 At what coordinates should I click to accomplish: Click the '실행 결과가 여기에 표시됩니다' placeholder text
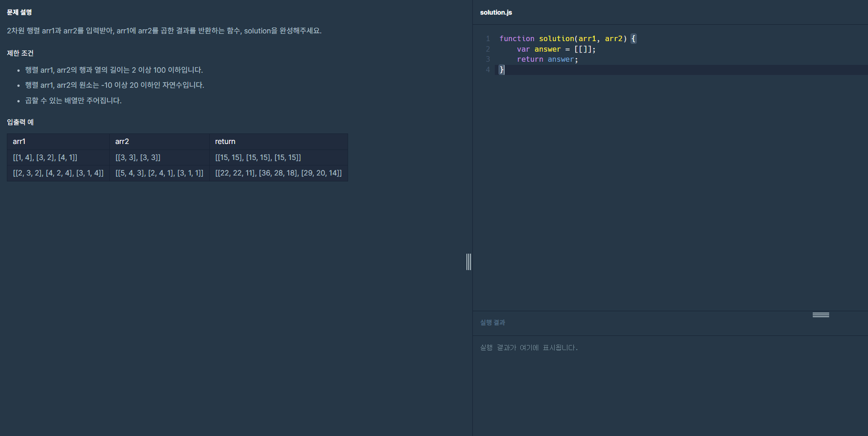coord(529,348)
